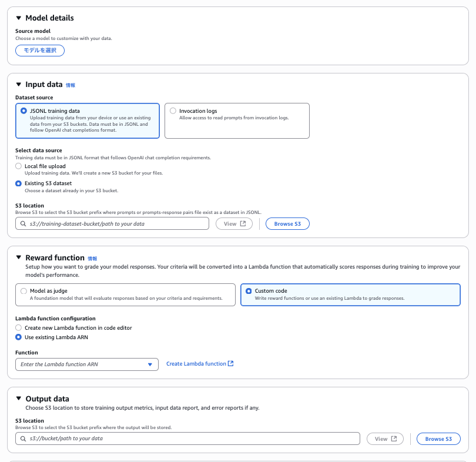The image size is (476, 462).
Task: Open the Input data 情報 link
Action: [71, 85]
